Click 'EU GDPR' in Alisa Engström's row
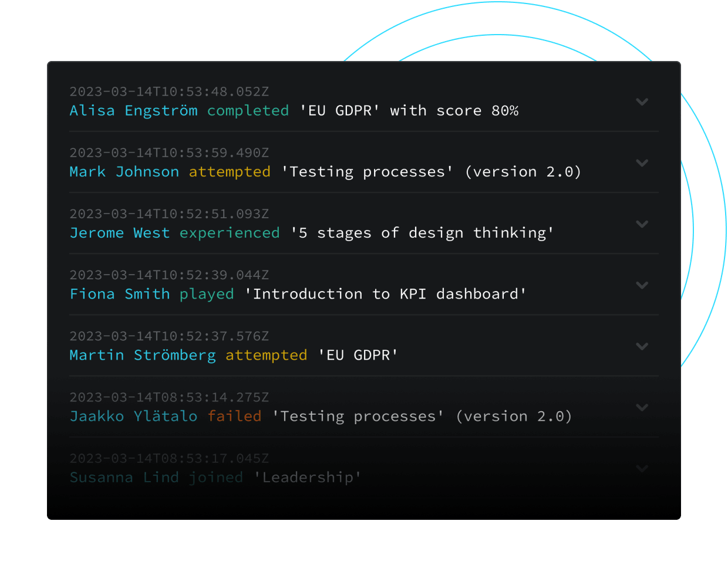728x582 pixels. [x=339, y=111]
